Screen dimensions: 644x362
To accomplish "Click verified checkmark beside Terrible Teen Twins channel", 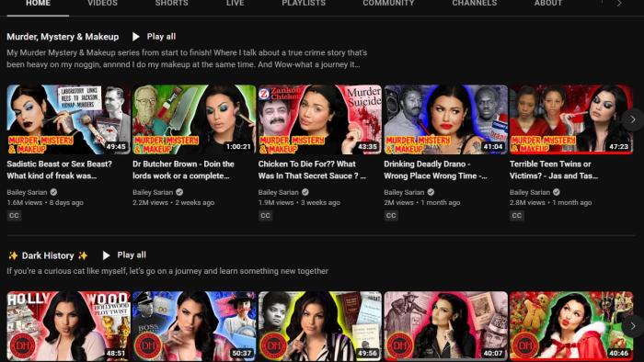I will (x=557, y=192).
